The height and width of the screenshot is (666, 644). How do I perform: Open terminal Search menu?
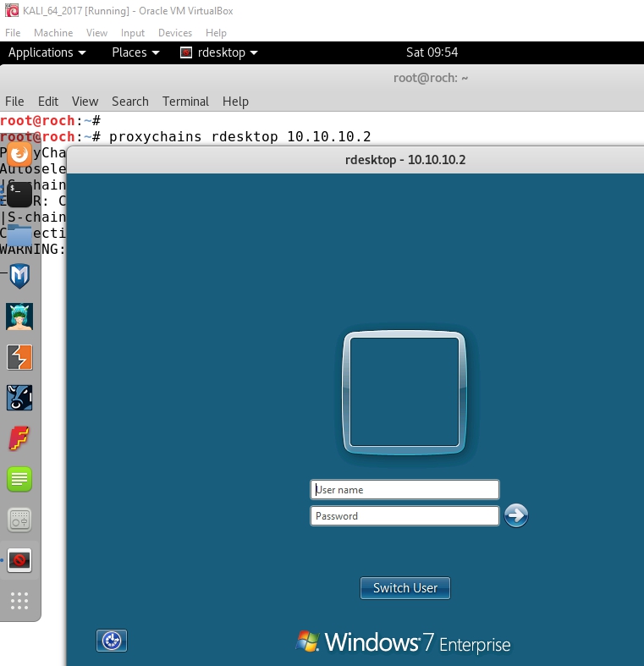coord(130,101)
